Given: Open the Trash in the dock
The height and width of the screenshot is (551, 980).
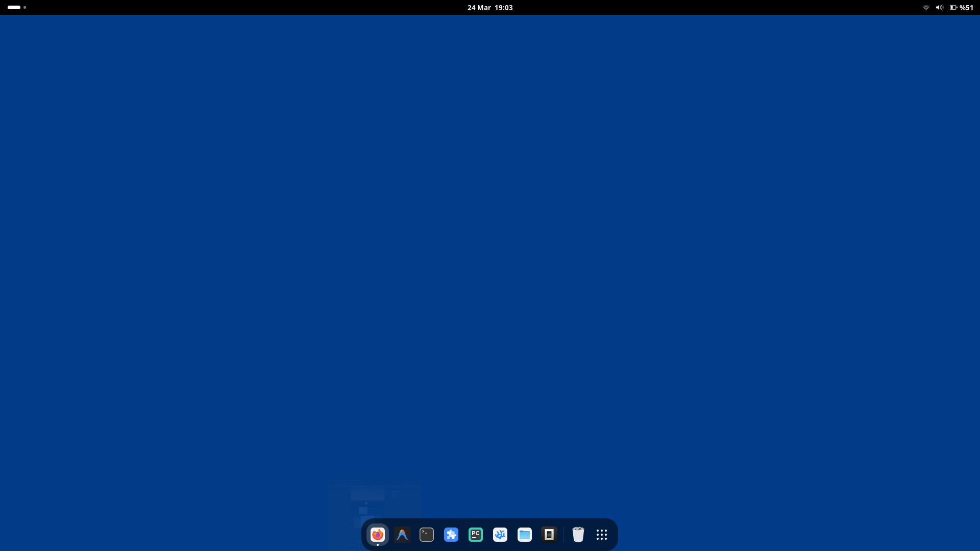Looking at the screenshot, I should pyautogui.click(x=578, y=535).
